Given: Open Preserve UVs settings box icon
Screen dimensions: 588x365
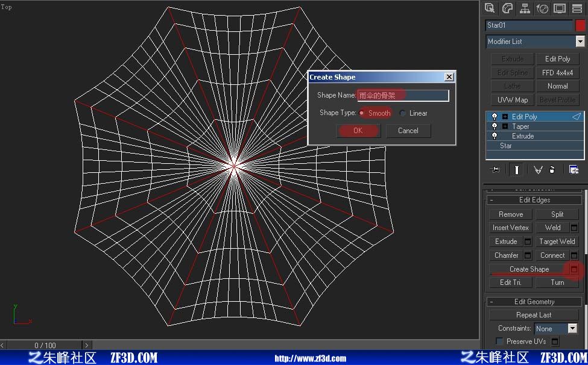Looking at the screenshot, I should pos(555,342).
